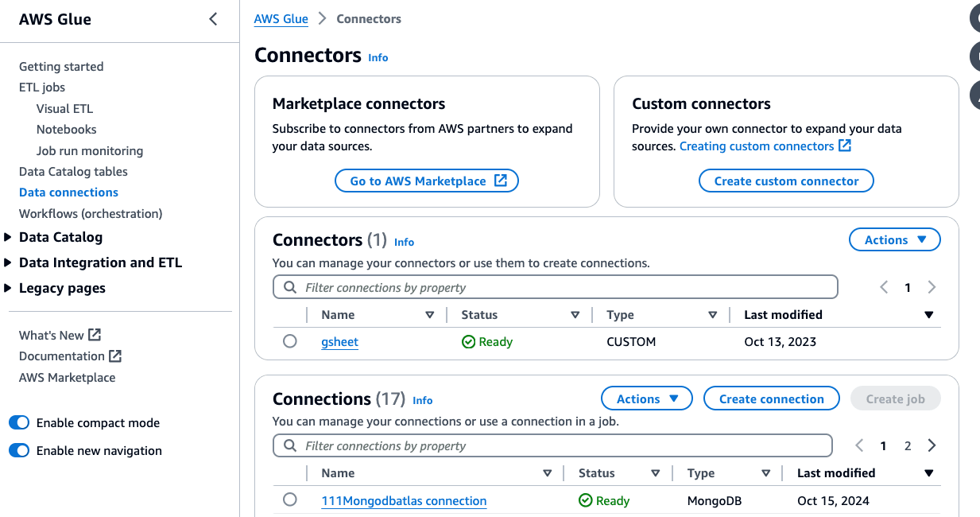Sort Connections by Last modified arrow
Image resolution: width=980 pixels, height=517 pixels.
[x=929, y=473]
